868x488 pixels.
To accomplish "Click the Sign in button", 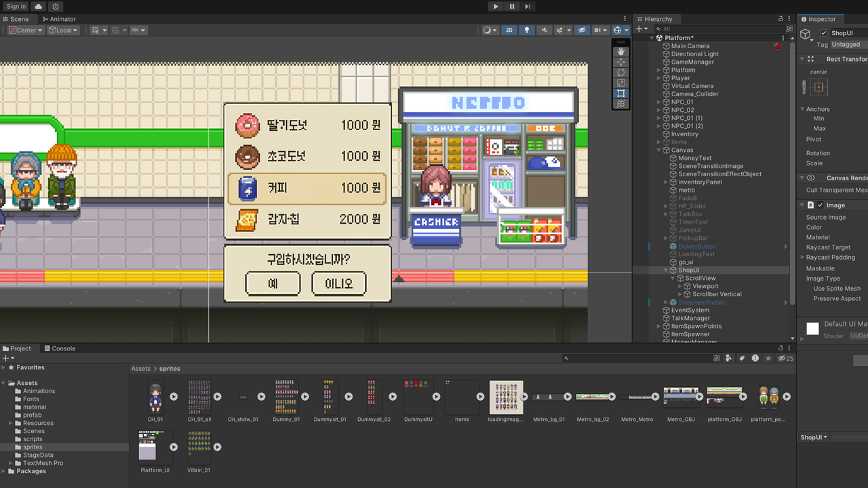I will [x=16, y=7].
